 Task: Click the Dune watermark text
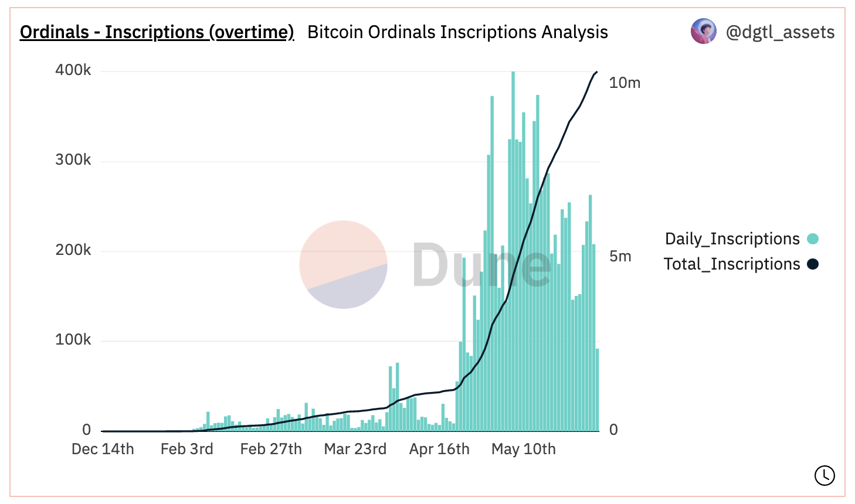(481, 265)
